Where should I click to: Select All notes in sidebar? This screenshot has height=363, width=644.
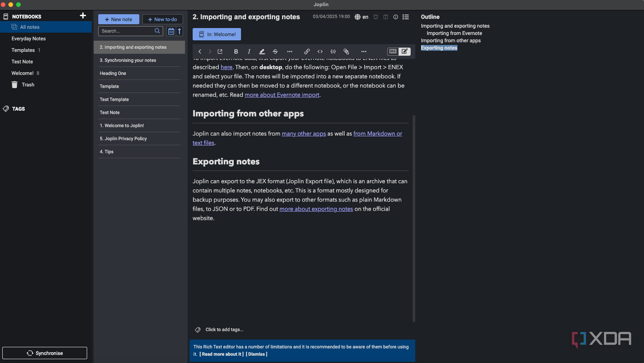pyautogui.click(x=46, y=27)
